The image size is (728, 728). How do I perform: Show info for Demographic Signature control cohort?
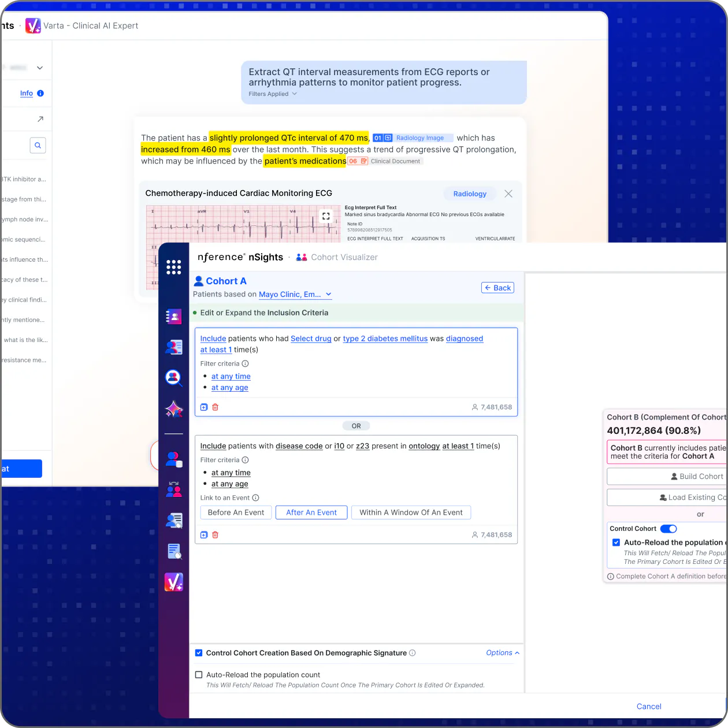pyautogui.click(x=412, y=653)
